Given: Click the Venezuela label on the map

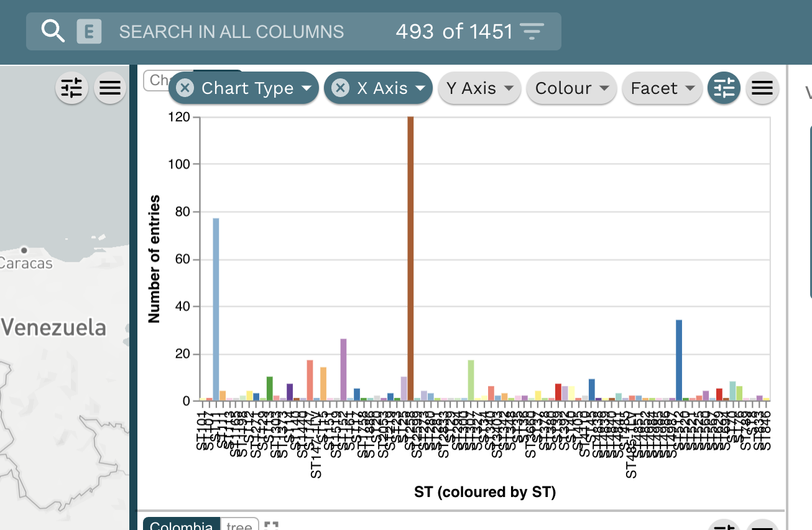Looking at the screenshot, I should coord(53,328).
